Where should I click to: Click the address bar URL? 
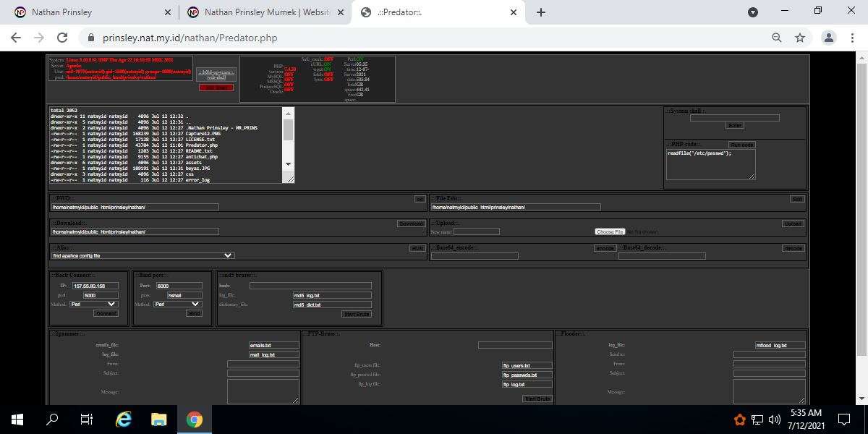pyautogui.click(x=190, y=38)
